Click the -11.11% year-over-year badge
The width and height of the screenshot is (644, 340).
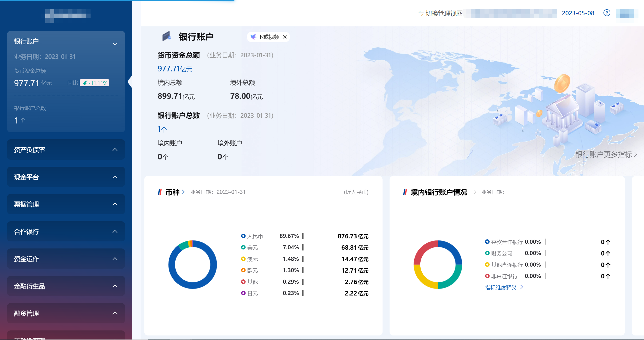(95, 83)
